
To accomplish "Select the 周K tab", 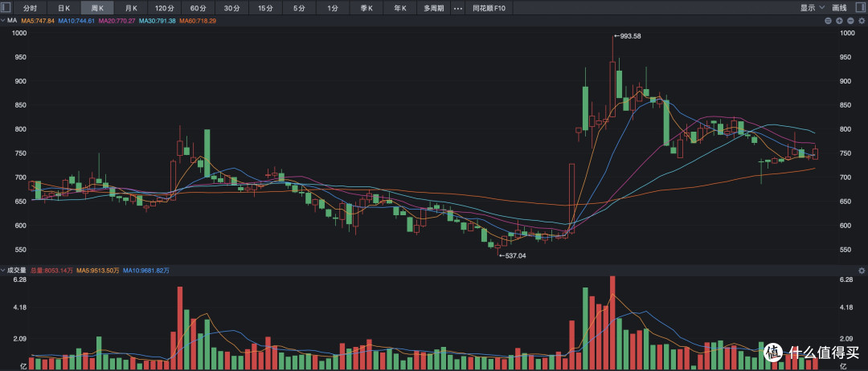I will [x=97, y=8].
